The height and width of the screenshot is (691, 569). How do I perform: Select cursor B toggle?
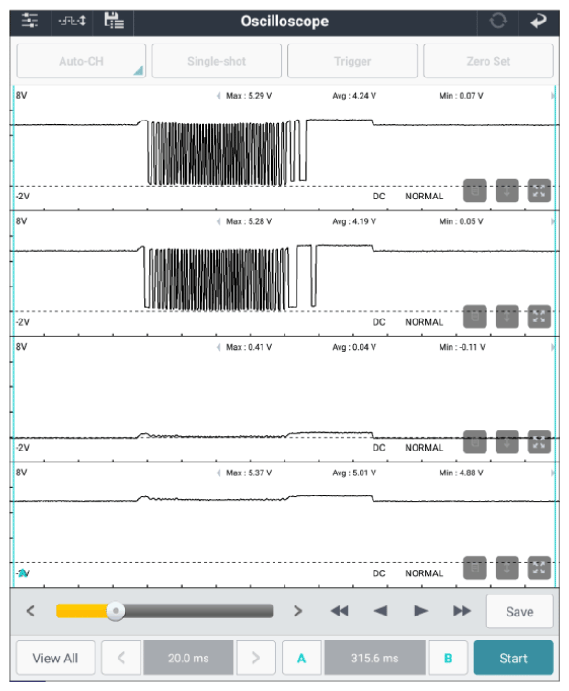pyautogui.click(x=448, y=658)
